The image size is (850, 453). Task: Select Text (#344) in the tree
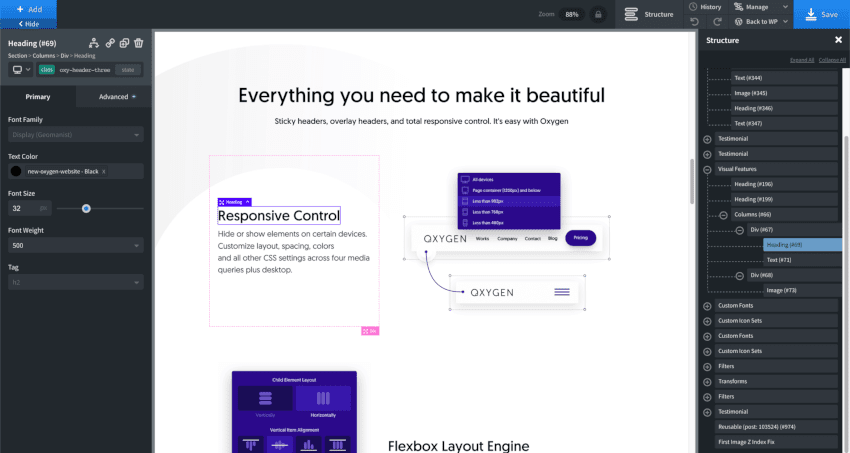pyautogui.click(x=784, y=78)
